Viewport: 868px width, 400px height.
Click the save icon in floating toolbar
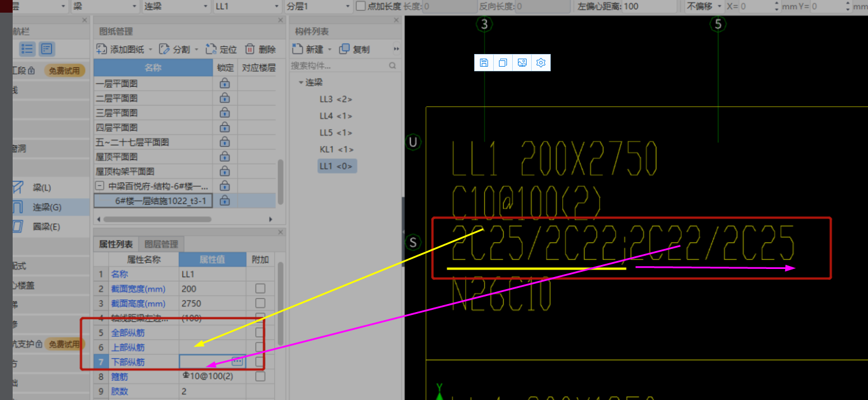484,63
